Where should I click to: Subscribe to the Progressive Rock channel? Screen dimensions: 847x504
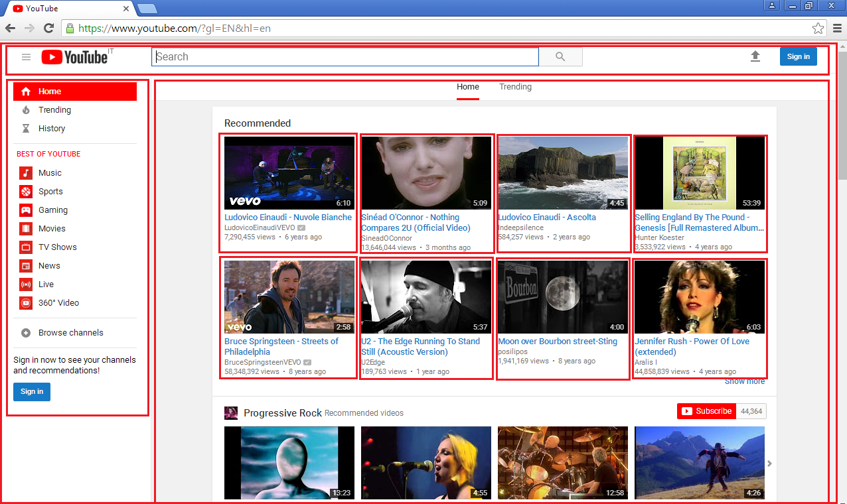tap(707, 411)
